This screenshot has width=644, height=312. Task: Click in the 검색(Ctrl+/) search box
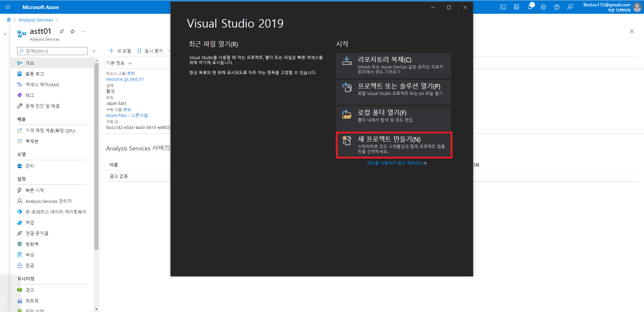[52, 51]
